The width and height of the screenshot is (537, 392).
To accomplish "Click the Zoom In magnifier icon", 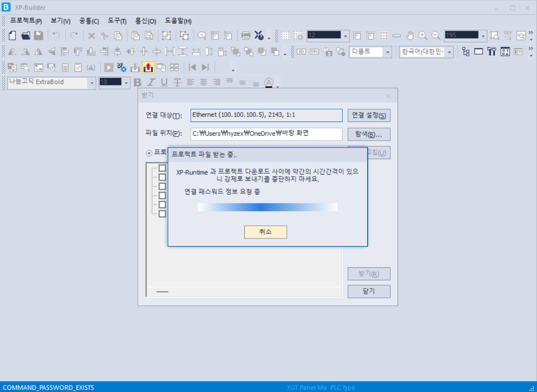I will pos(423,36).
